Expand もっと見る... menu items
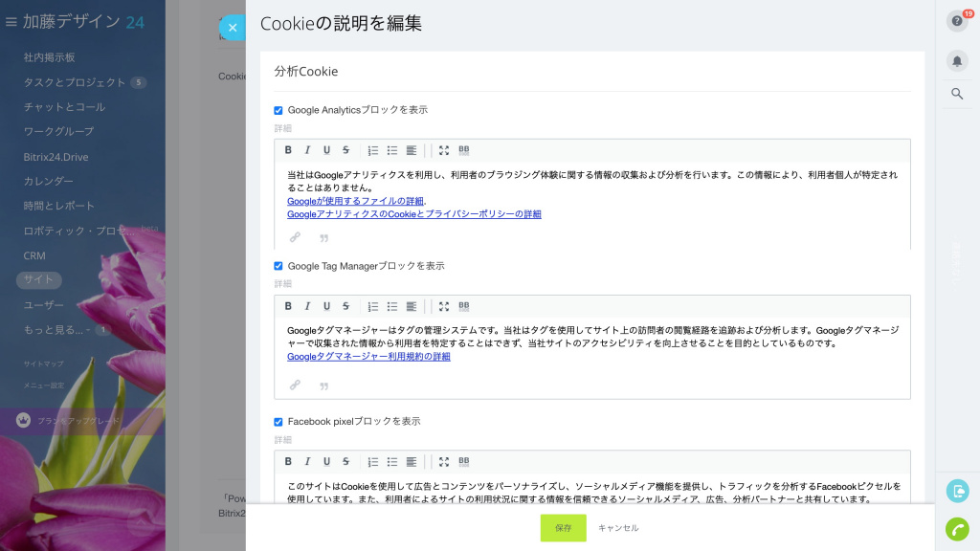This screenshot has height=551, width=980. pyautogui.click(x=54, y=329)
